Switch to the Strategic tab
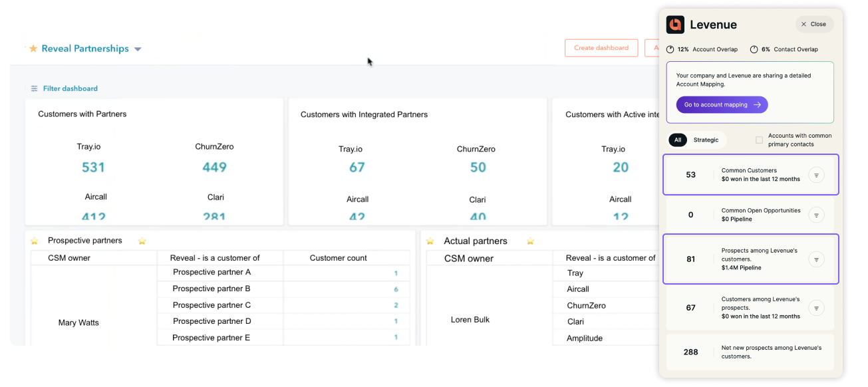Screen dimensions: 868x387 706,140
